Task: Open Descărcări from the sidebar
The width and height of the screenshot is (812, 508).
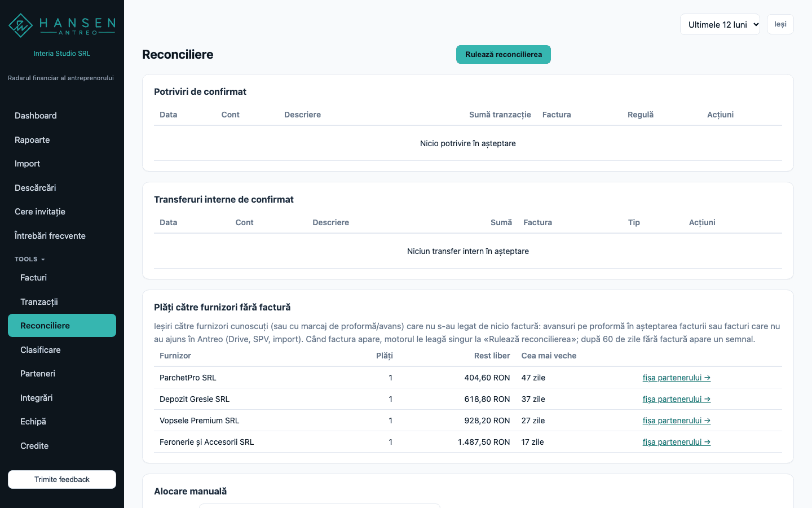Action: tap(62, 188)
